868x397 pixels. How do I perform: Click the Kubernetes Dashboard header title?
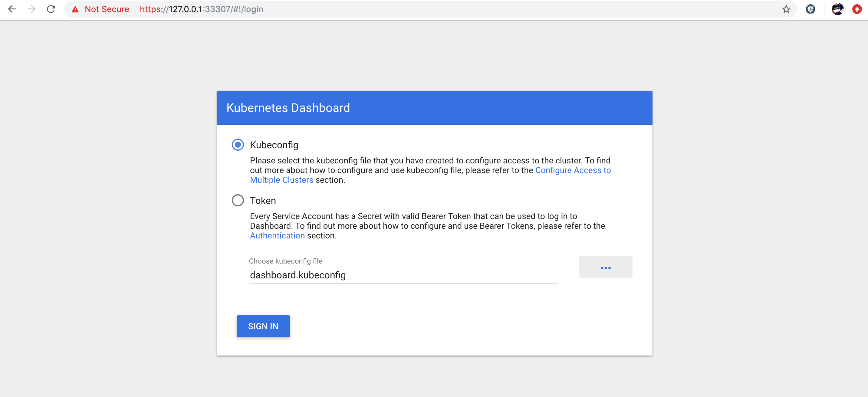[x=288, y=108]
